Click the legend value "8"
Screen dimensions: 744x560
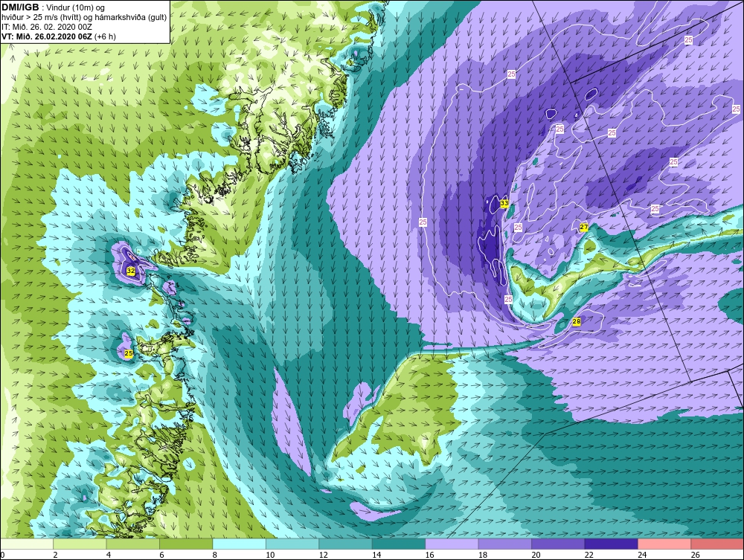pos(215,555)
